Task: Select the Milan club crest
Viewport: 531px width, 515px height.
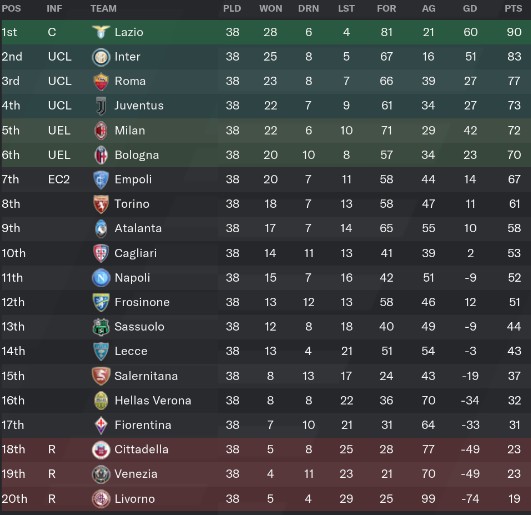Action: coord(101,130)
